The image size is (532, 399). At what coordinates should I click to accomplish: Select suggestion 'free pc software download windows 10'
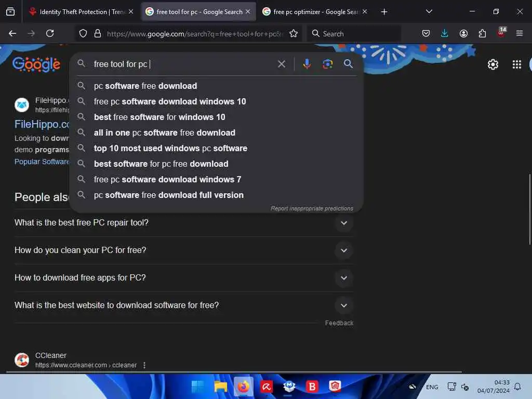[x=216, y=101]
